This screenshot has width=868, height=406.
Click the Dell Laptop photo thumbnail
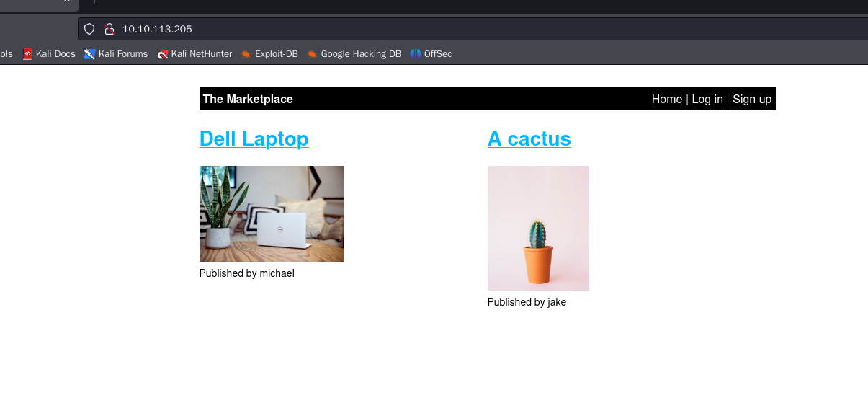[x=272, y=213]
